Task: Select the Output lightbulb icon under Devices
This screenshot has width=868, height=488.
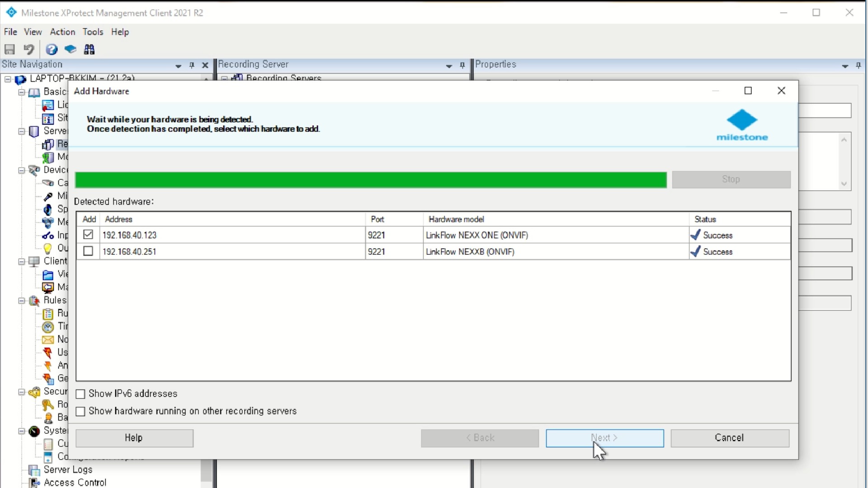Action: click(48, 248)
